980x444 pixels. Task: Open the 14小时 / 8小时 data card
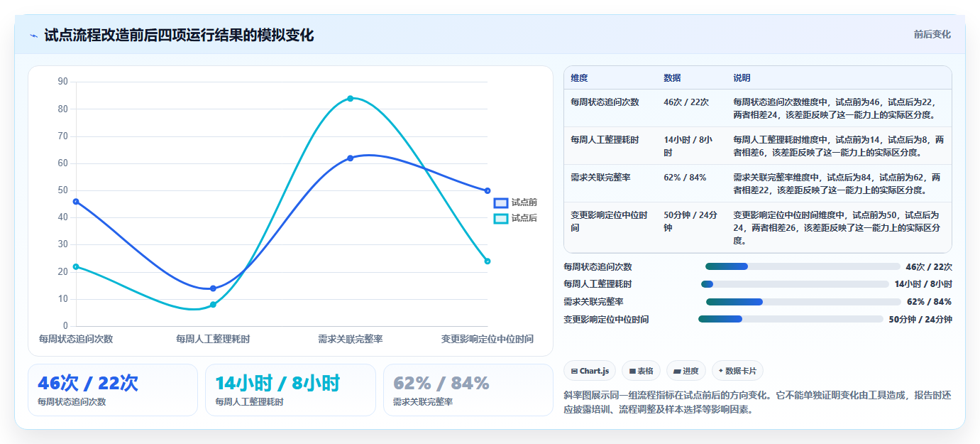coord(290,390)
